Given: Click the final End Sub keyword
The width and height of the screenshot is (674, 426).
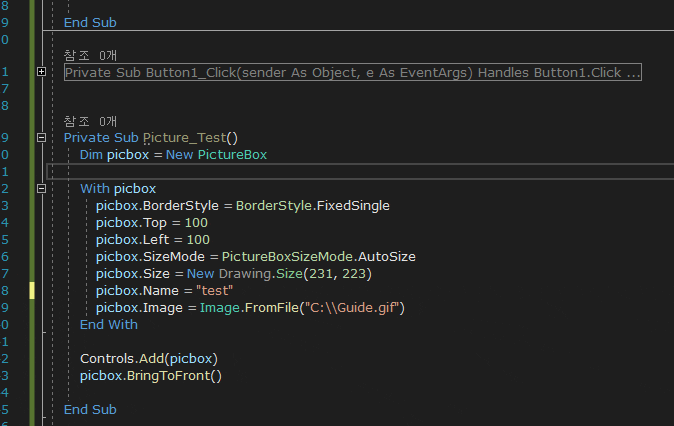Looking at the screenshot, I should click(x=90, y=410).
